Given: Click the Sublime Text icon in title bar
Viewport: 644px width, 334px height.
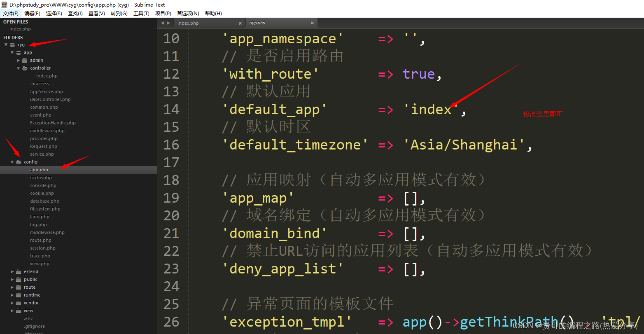Looking at the screenshot, I should [4, 5].
